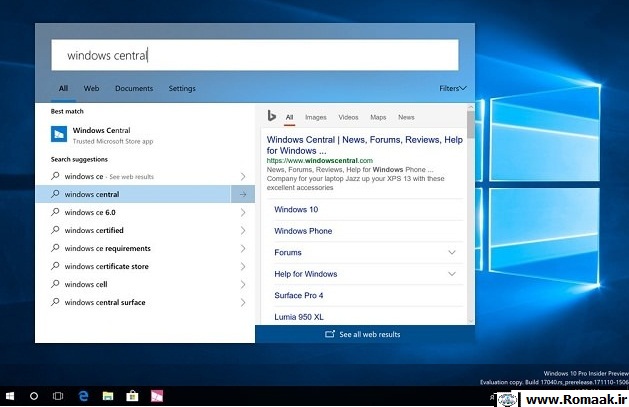Click magnifier icon beside 'windows cell'
This screenshot has height=407, width=629.
click(55, 284)
